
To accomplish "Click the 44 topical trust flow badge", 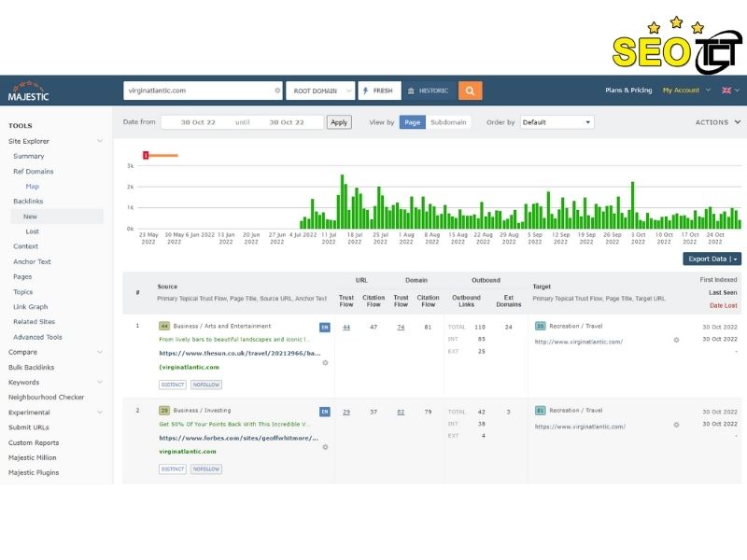I will [x=164, y=326].
